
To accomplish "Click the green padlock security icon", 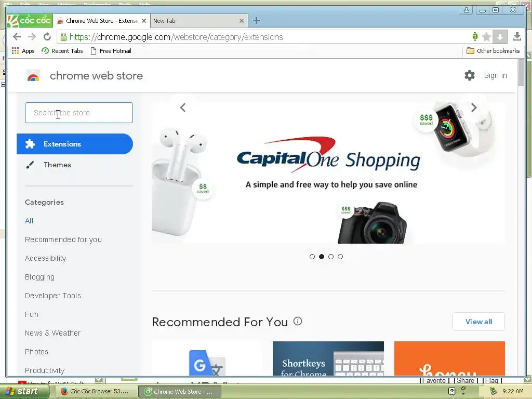I will pyautogui.click(x=63, y=37).
